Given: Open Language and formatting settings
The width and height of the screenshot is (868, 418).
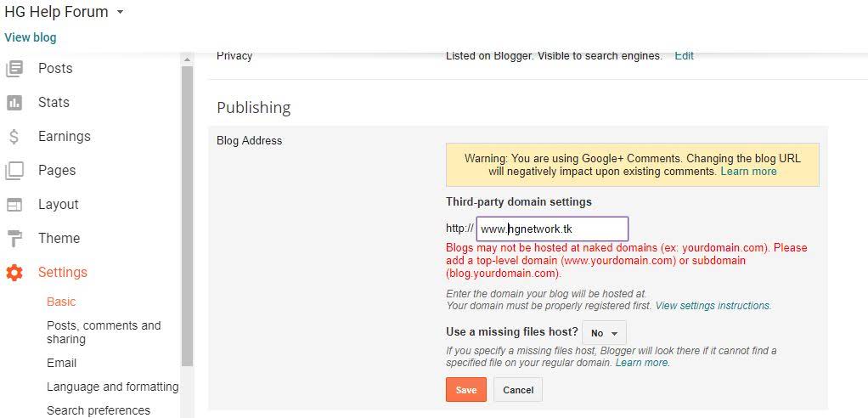Looking at the screenshot, I should coord(112,387).
